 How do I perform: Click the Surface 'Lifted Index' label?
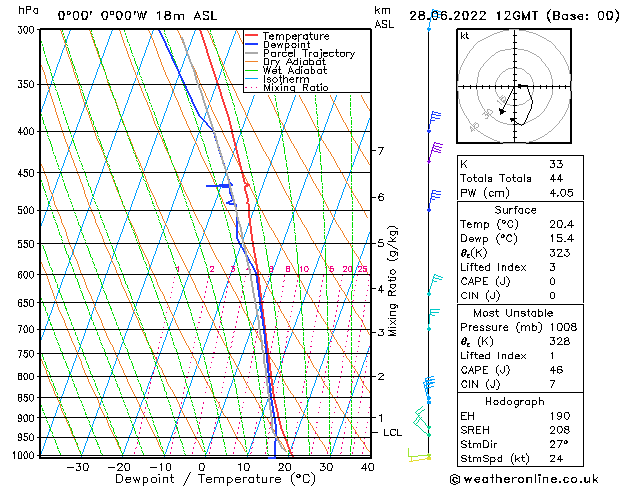[493, 267]
